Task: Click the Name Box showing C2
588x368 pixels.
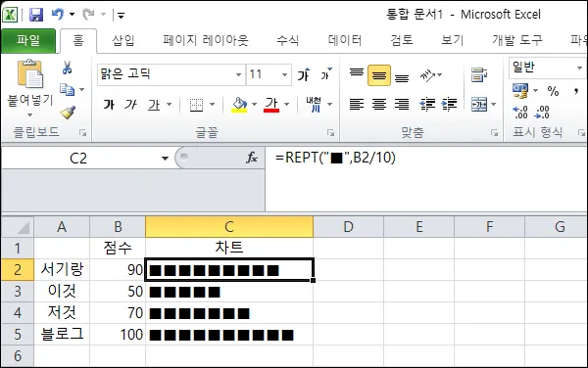Action: [78, 159]
